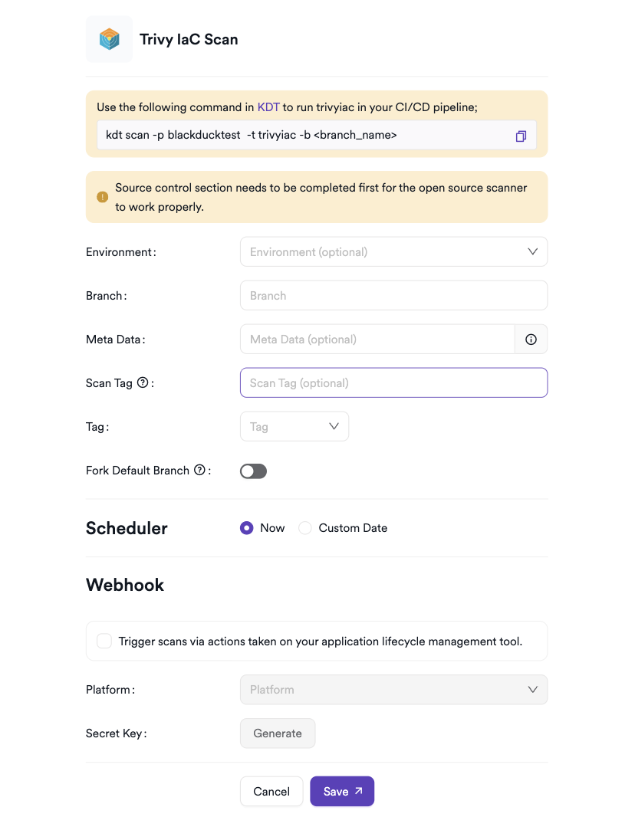Open the KDT link
This screenshot has height=840, width=635.
(268, 107)
